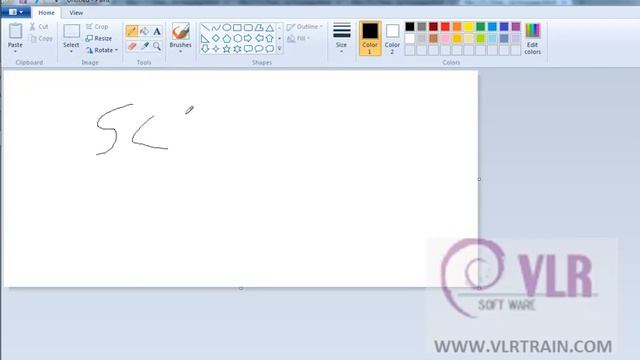Choose the Five-point star shape
This screenshot has width=640, height=360.
point(227,49)
